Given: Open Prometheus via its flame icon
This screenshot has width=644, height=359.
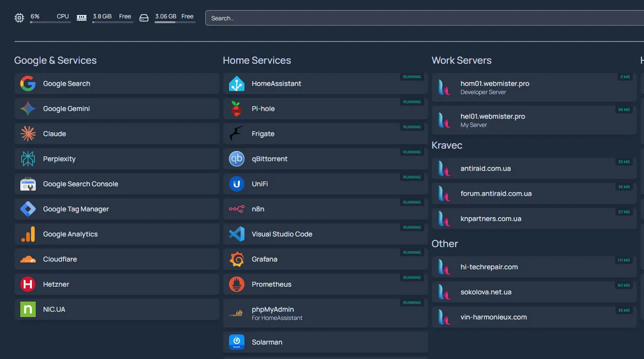Looking at the screenshot, I should (237, 284).
